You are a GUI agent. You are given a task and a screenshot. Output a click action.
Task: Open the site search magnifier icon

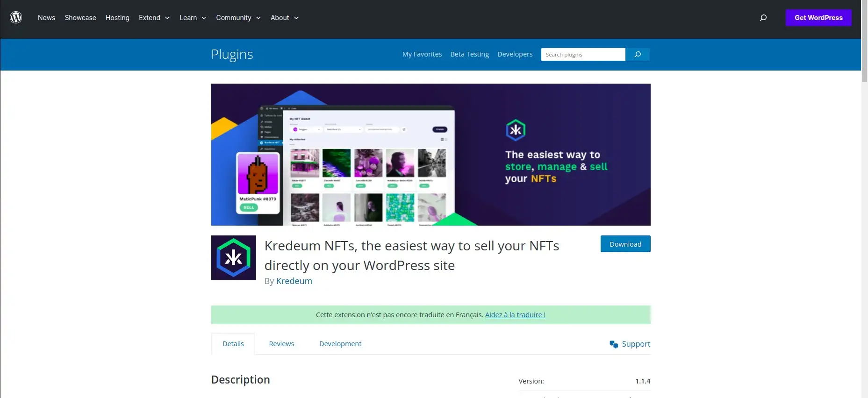(763, 18)
